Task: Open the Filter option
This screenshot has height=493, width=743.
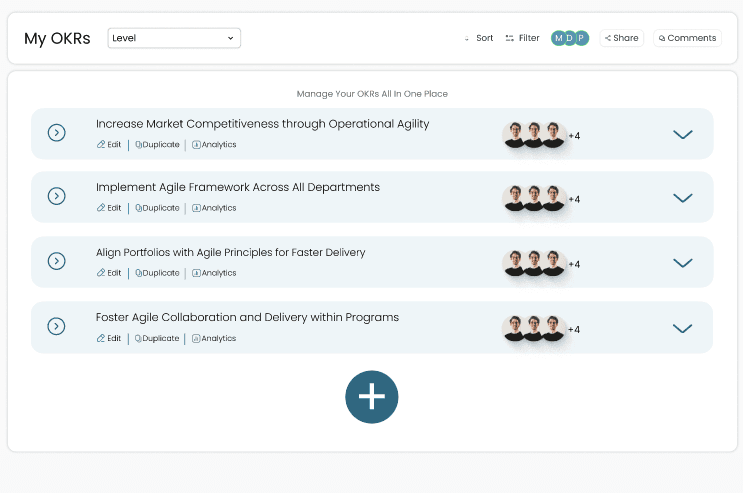Action: click(522, 38)
